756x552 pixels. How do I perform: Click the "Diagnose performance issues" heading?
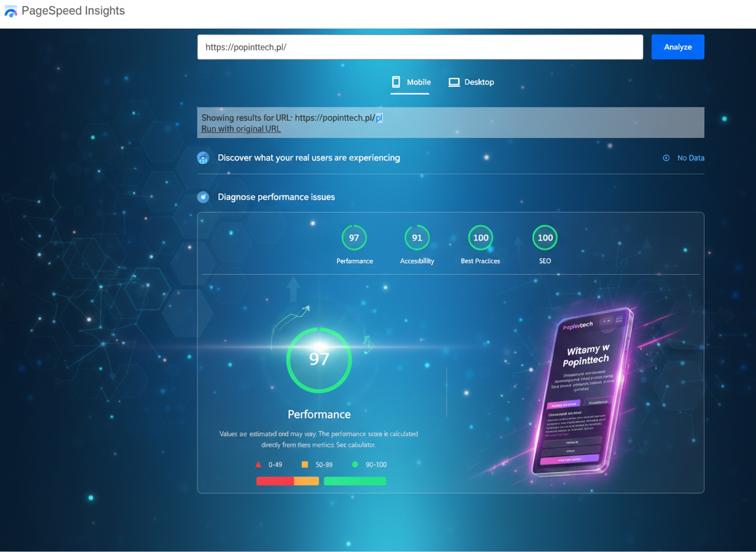(x=276, y=197)
